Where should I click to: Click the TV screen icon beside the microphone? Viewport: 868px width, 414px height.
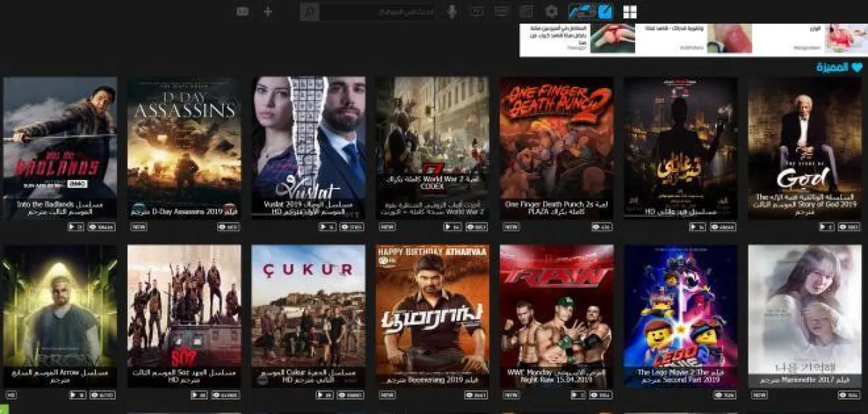tap(476, 12)
